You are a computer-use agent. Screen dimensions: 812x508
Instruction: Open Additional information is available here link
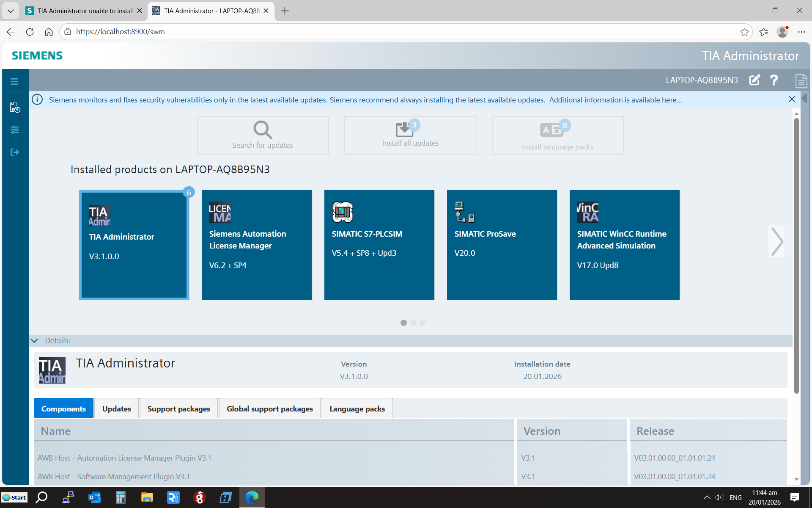(x=615, y=100)
